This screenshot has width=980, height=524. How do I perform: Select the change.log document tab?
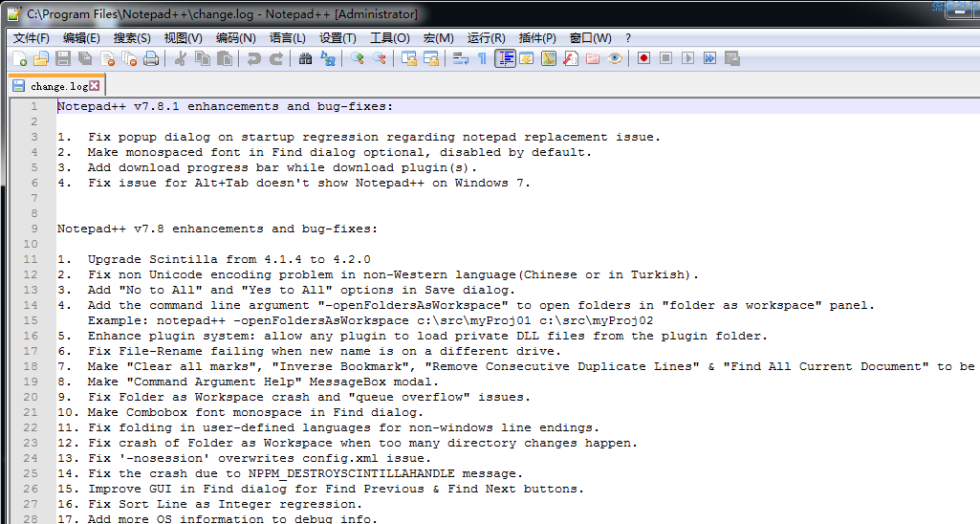tap(56, 86)
